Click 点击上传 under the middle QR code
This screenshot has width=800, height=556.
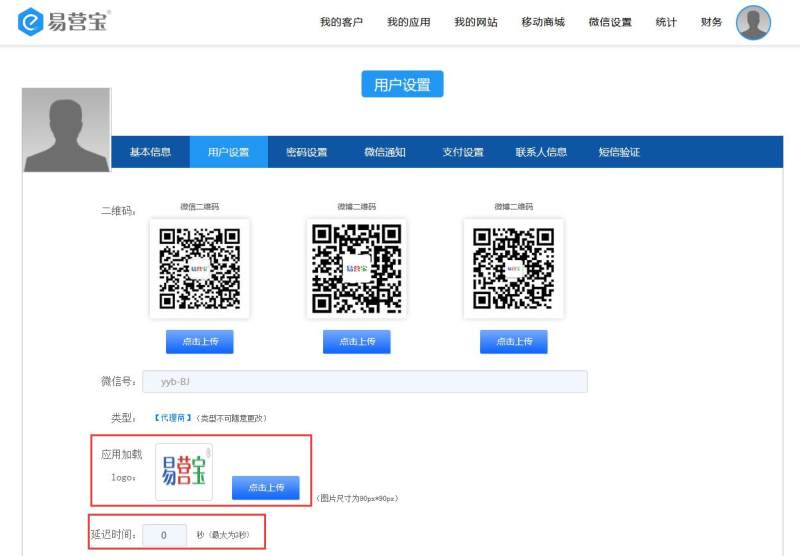(357, 342)
